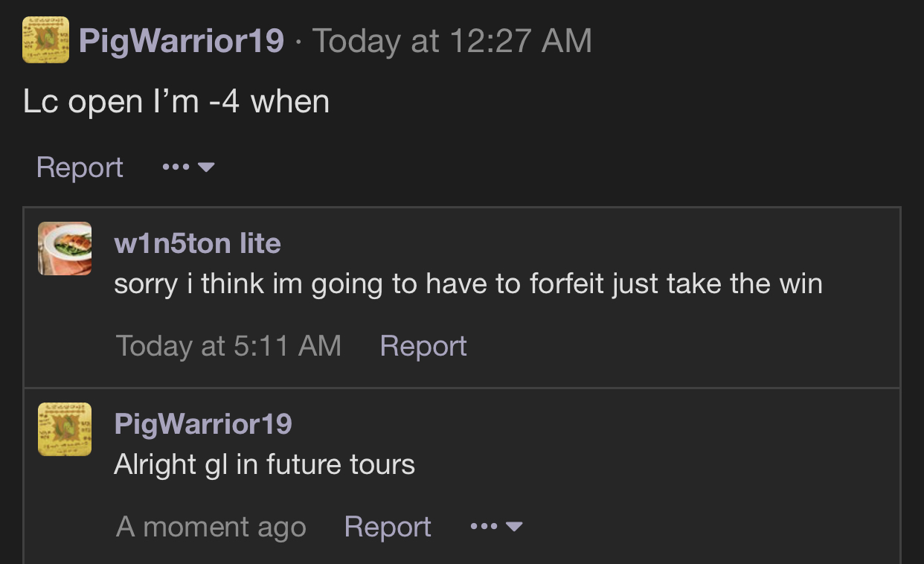Report the 'Lc open I'm -4 when' post
The image size is (924, 564).
pos(80,167)
